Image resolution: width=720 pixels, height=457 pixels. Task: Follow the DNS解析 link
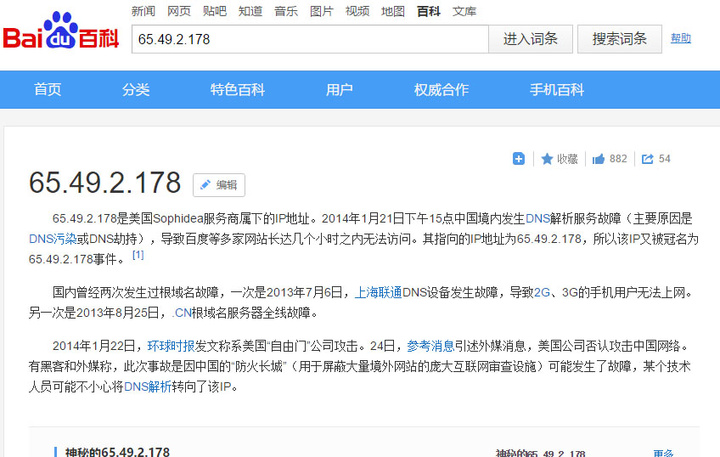[x=147, y=387]
